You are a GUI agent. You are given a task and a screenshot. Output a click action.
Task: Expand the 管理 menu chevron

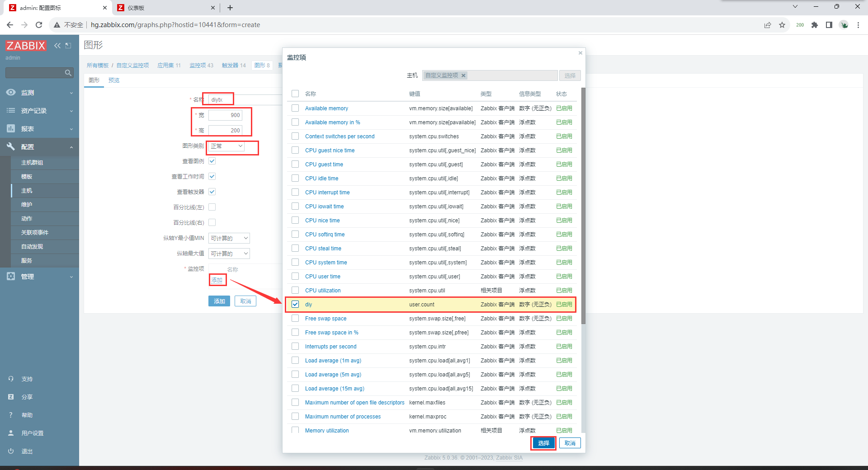[x=71, y=277]
